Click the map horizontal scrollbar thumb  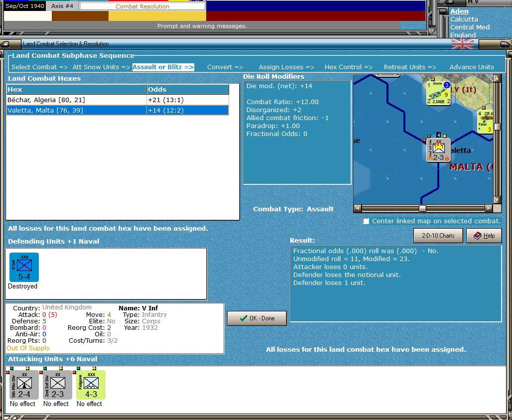coord(422,208)
